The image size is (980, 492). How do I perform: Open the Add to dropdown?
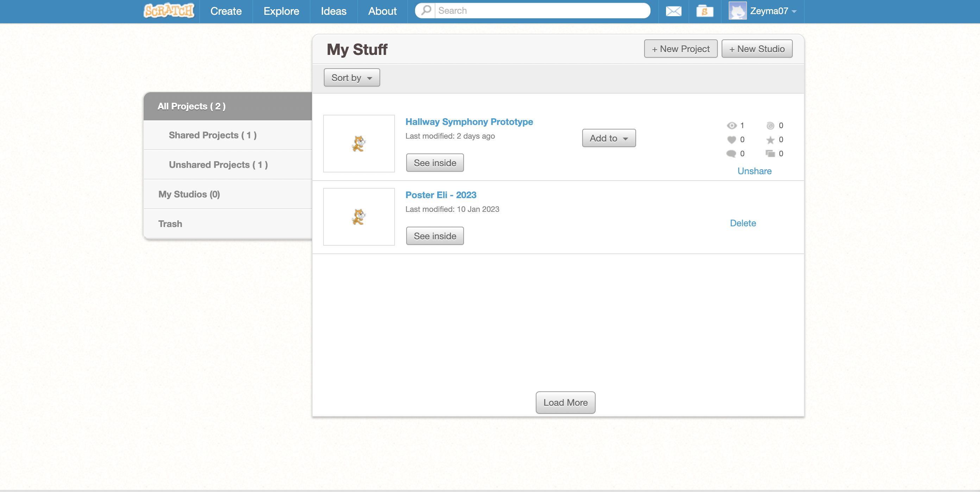pos(608,138)
